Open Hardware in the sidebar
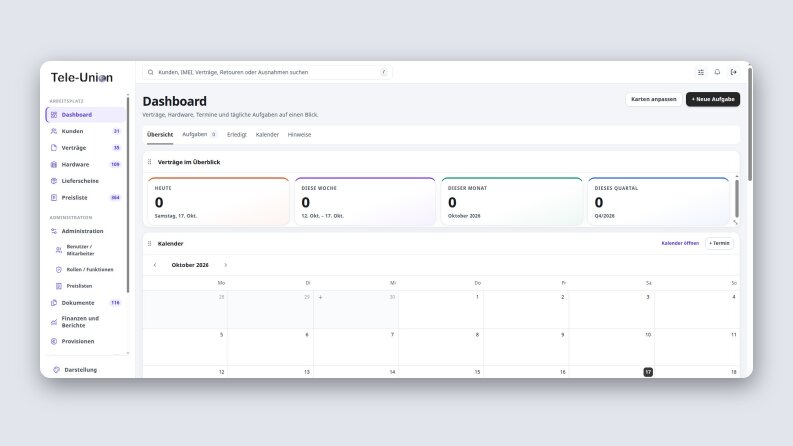This screenshot has width=793, height=446. [x=85, y=164]
